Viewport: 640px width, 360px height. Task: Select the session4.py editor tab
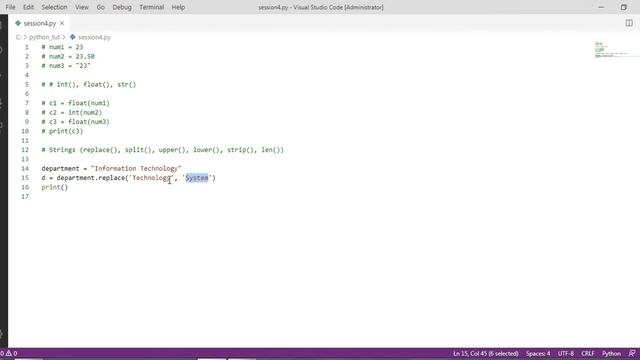39,23
